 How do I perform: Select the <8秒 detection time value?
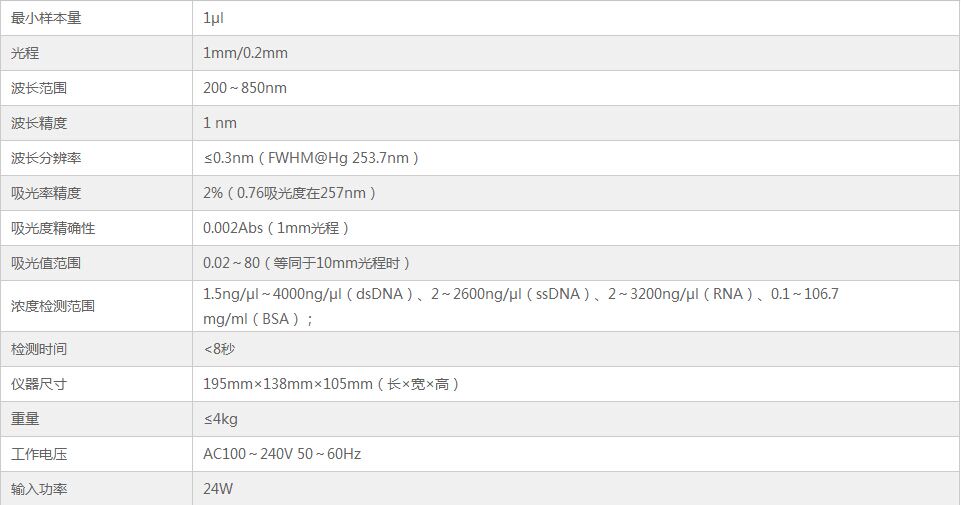pos(220,349)
